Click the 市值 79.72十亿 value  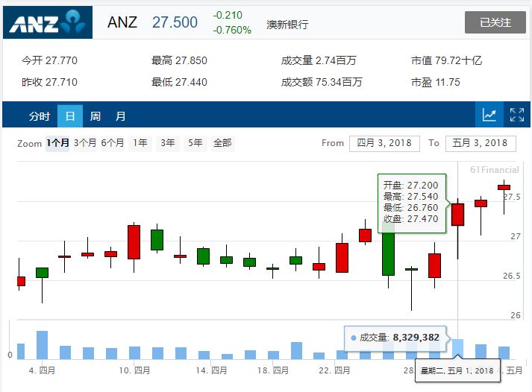pos(446,60)
